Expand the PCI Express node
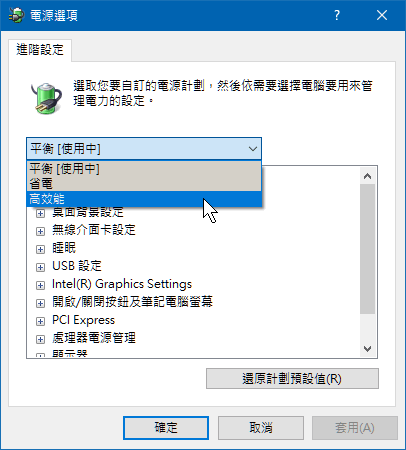The height and width of the screenshot is (450, 406). click(40, 321)
